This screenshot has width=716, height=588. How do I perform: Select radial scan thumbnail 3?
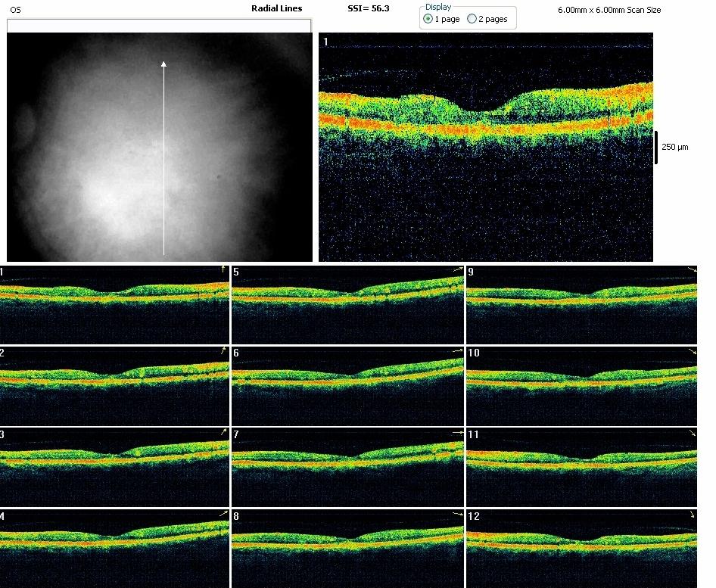[114, 467]
